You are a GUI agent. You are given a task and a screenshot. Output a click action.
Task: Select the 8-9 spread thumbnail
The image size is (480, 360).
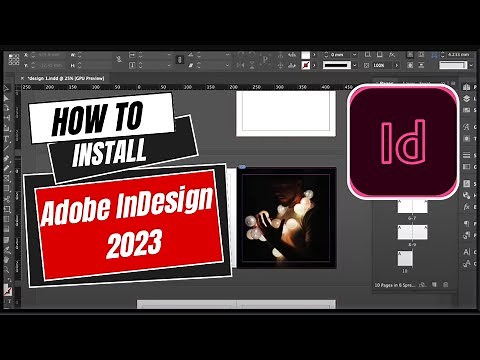pos(412,232)
